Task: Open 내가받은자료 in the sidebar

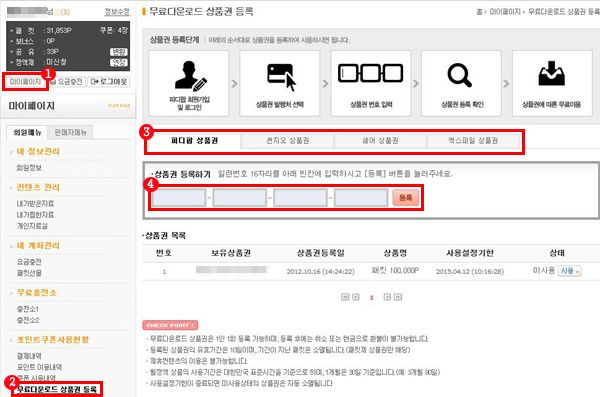Action: point(35,203)
